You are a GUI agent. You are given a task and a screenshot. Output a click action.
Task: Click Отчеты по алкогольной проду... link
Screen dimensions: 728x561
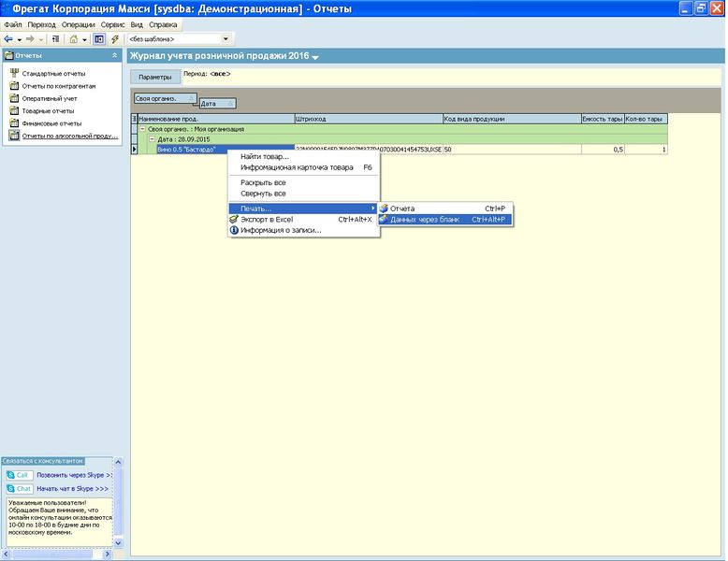(70, 136)
